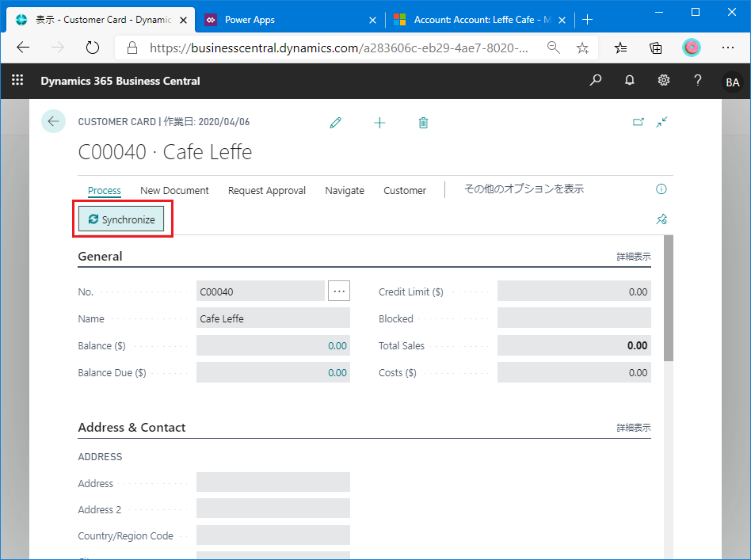Switch to the Account Leffe Cafe tab
This screenshot has height=560, width=751.
(479, 20)
